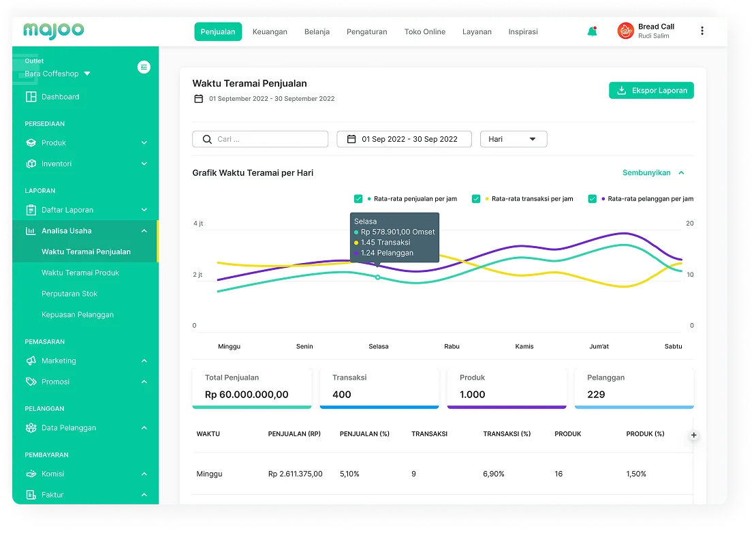Open the Toko Online menu
Image resolution: width=756 pixels, height=533 pixels.
point(424,32)
